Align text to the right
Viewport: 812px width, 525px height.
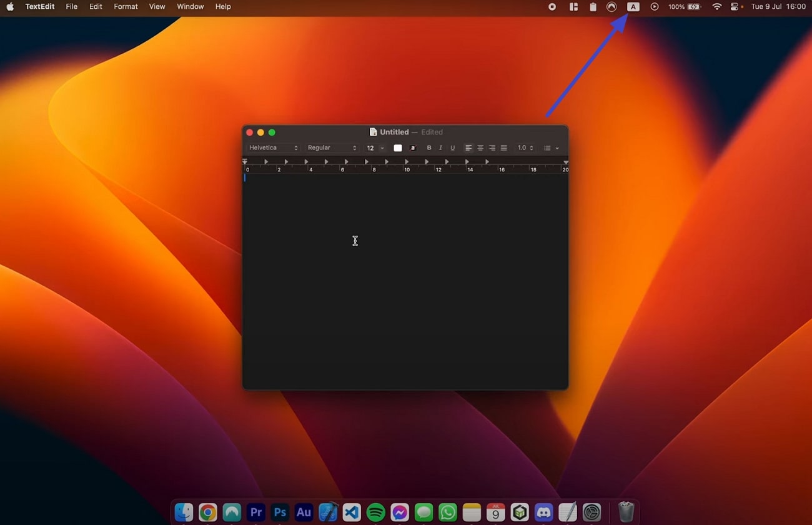coord(492,148)
